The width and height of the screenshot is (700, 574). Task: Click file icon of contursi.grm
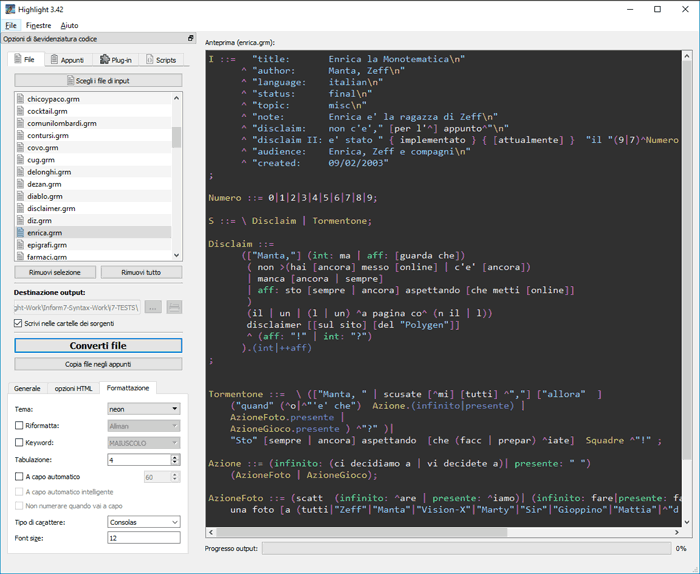pos(20,135)
